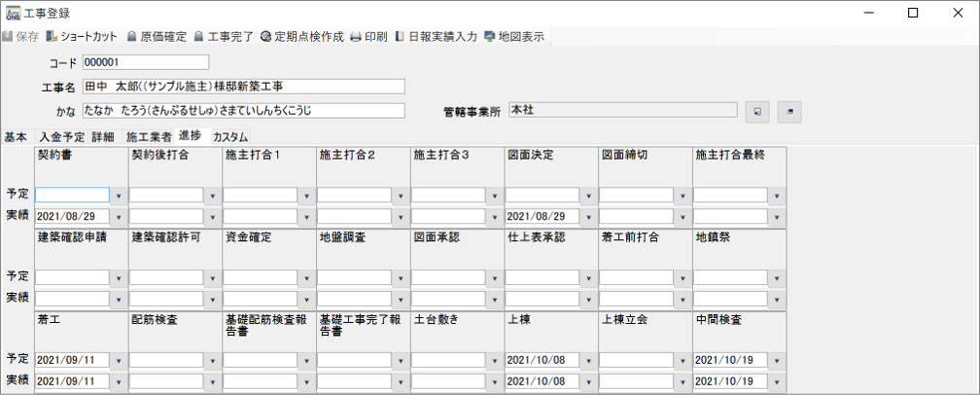
Task: Open 施主打合3 予定 date dropdown
Action: tap(495, 196)
